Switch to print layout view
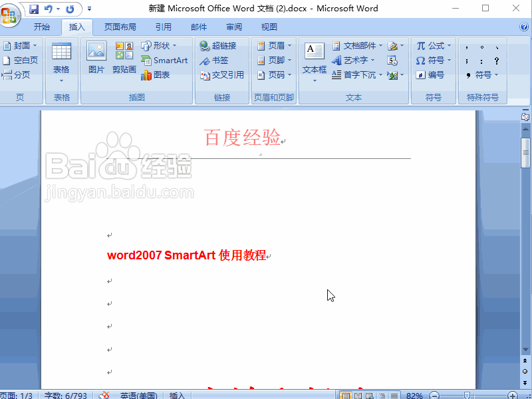532x399 pixels. point(345,396)
